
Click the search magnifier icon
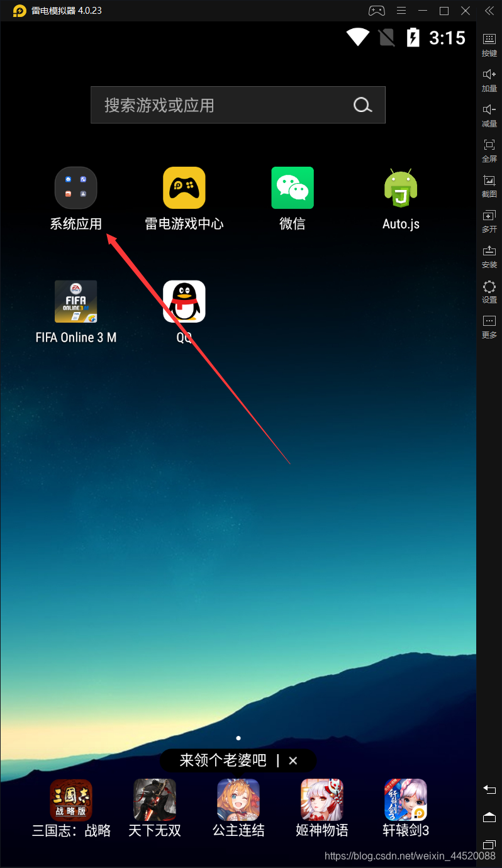[362, 105]
